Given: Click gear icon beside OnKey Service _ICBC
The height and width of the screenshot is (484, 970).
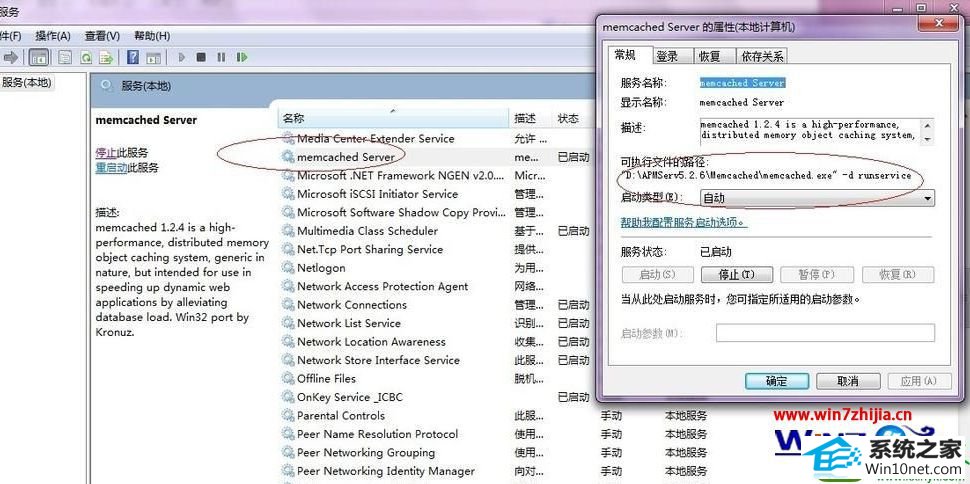Looking at the screenshot, I should coord(288,397).
